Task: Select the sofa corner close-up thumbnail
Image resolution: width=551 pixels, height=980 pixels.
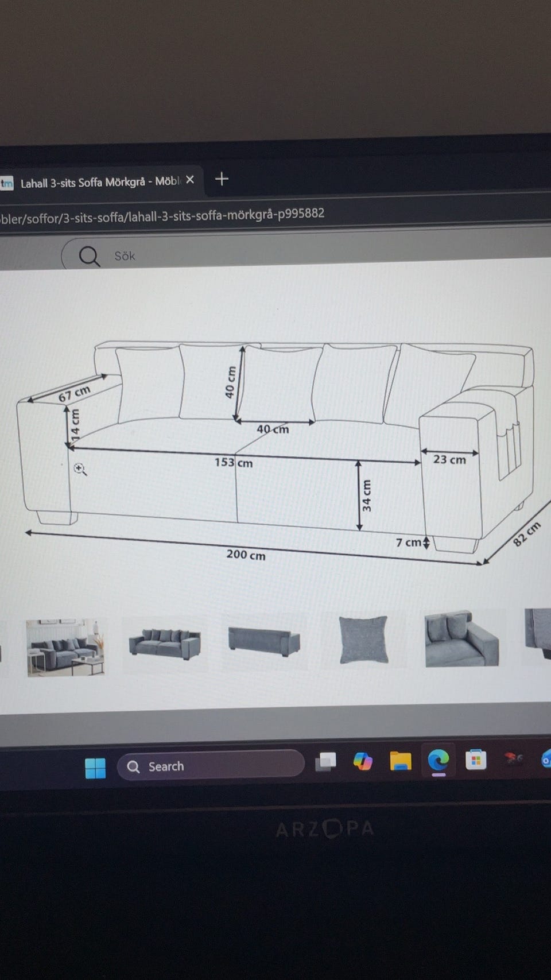Action: [461, 638]
